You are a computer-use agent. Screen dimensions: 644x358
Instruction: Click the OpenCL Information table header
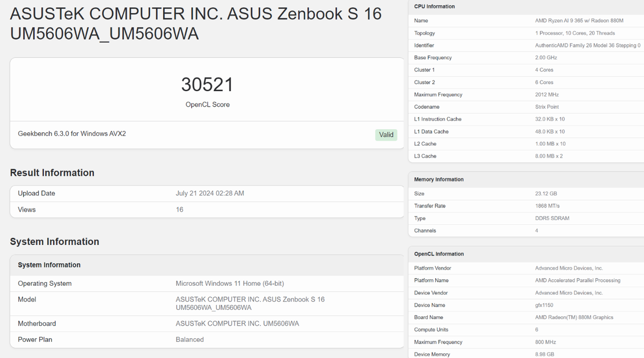(439, 254)
